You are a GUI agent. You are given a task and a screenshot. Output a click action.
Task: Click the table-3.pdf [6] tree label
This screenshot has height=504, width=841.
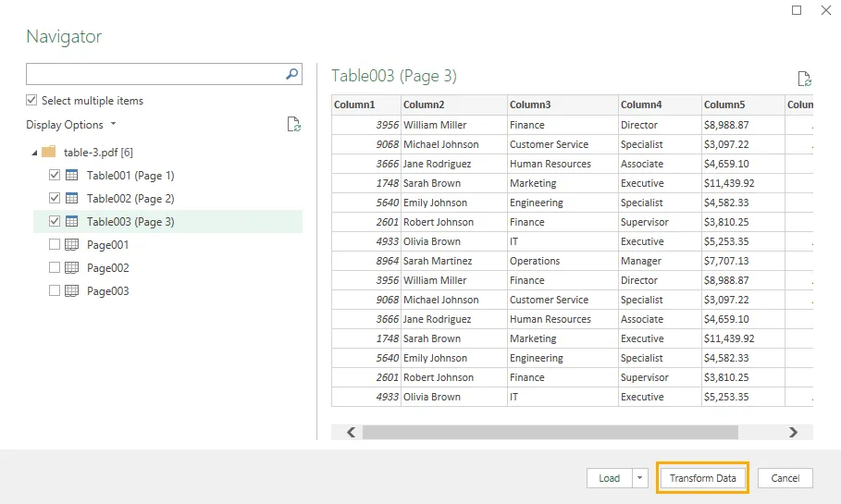point(98,153)
